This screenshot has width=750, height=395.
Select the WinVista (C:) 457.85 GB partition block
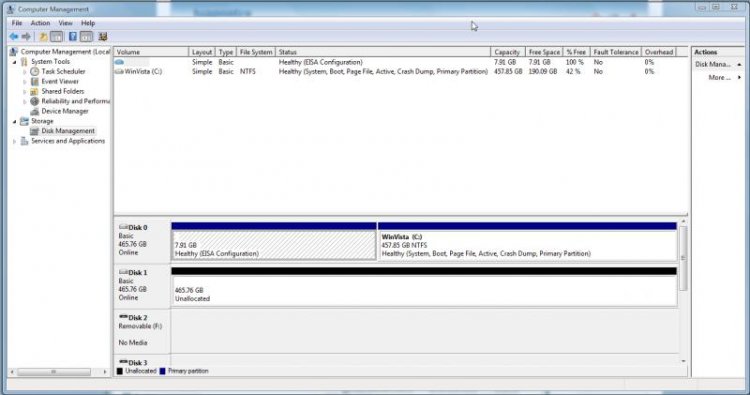528,245
